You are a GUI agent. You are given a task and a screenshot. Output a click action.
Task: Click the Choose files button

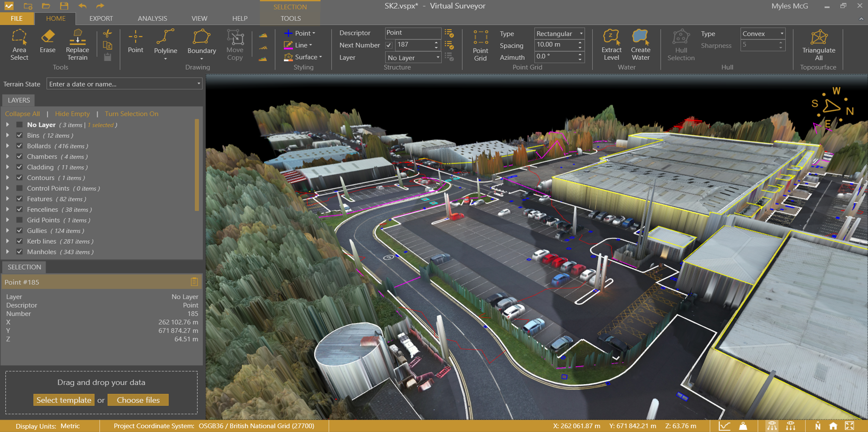(138, 400)
